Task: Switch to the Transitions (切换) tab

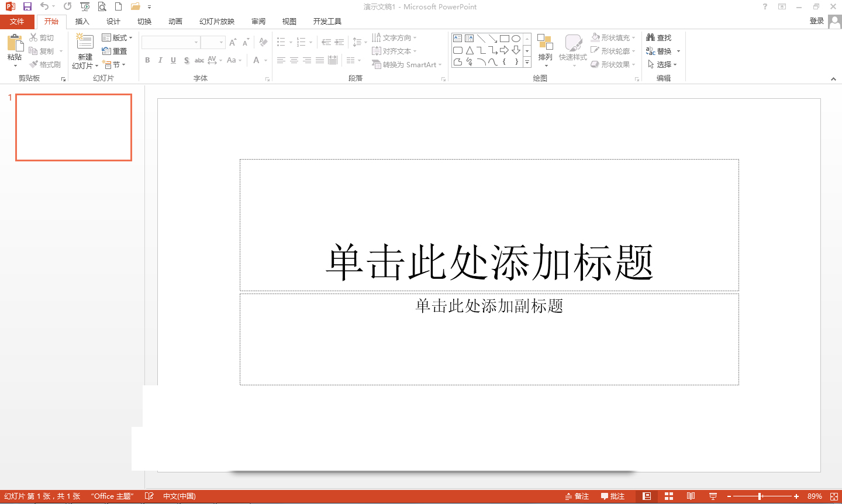Action: coord(144,22)
